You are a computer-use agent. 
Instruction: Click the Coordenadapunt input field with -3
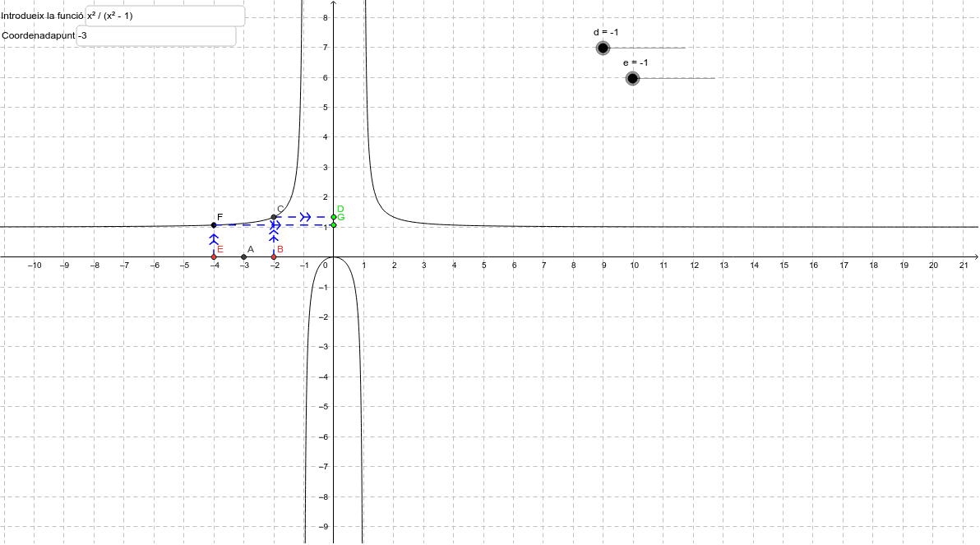[x=156, y=35]
